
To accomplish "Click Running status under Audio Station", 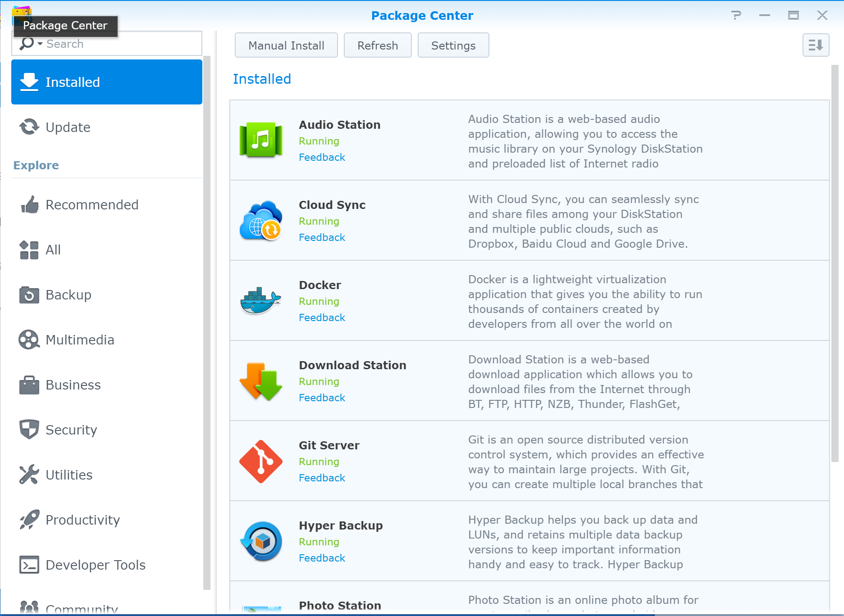I will click(319, 141).
